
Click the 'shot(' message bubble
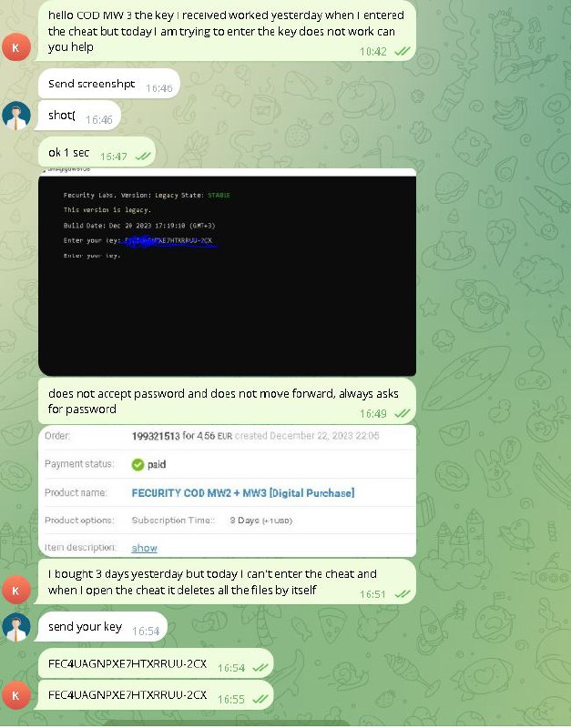point(78,116)
